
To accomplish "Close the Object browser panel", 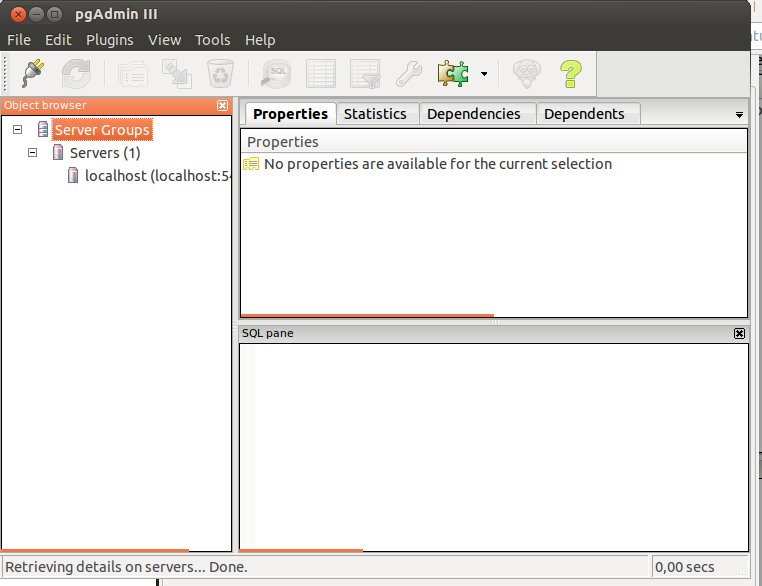I will coord(222,105).
